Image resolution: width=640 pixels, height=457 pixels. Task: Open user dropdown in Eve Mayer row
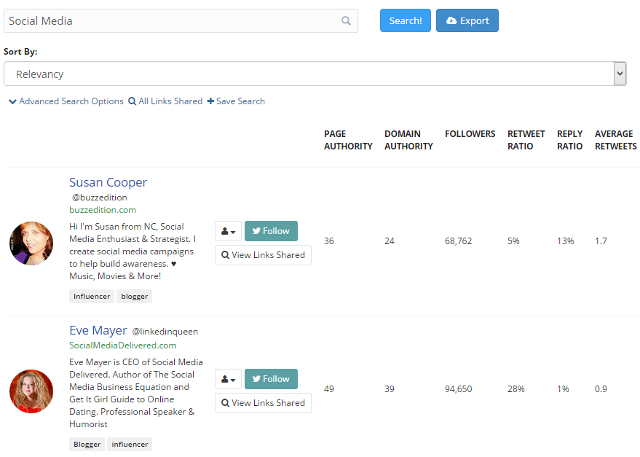click(228, 379)
